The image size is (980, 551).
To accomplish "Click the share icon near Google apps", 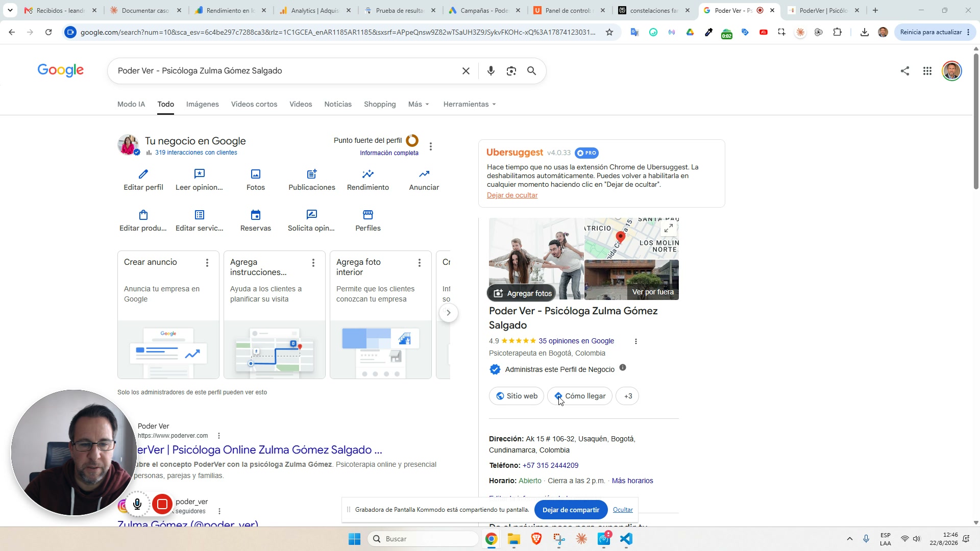I will pos(905,71).
